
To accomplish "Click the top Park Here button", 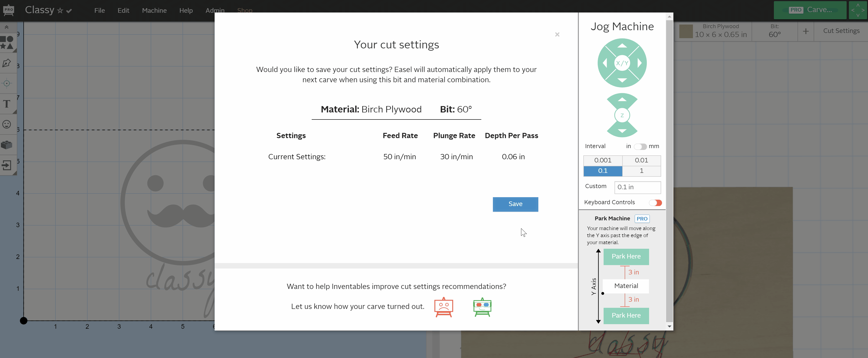I will coord(626,256).
